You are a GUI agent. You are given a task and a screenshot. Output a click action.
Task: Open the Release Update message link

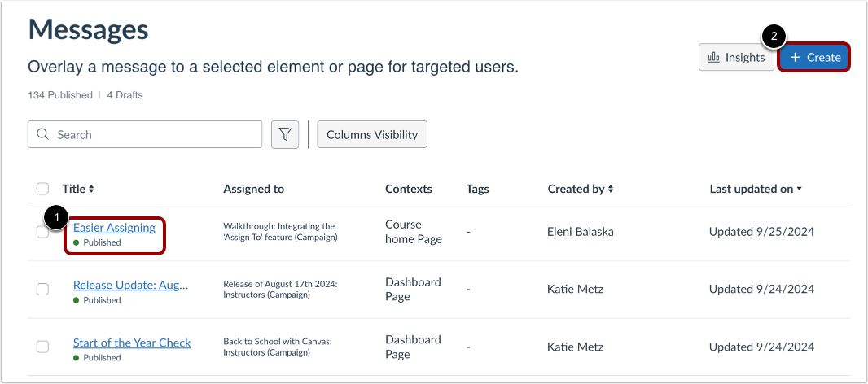coord(130,285)
